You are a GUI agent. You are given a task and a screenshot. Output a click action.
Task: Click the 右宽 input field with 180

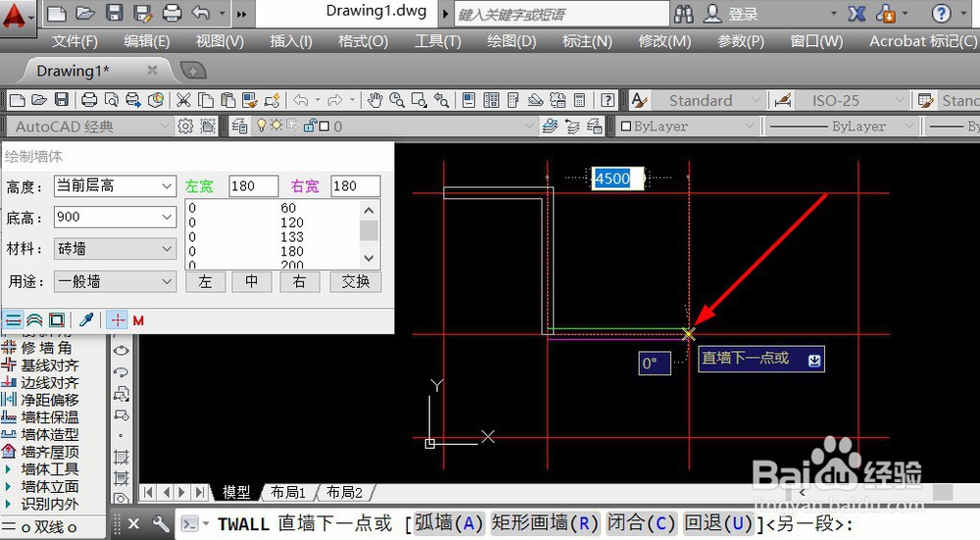(x=355, y=185)
